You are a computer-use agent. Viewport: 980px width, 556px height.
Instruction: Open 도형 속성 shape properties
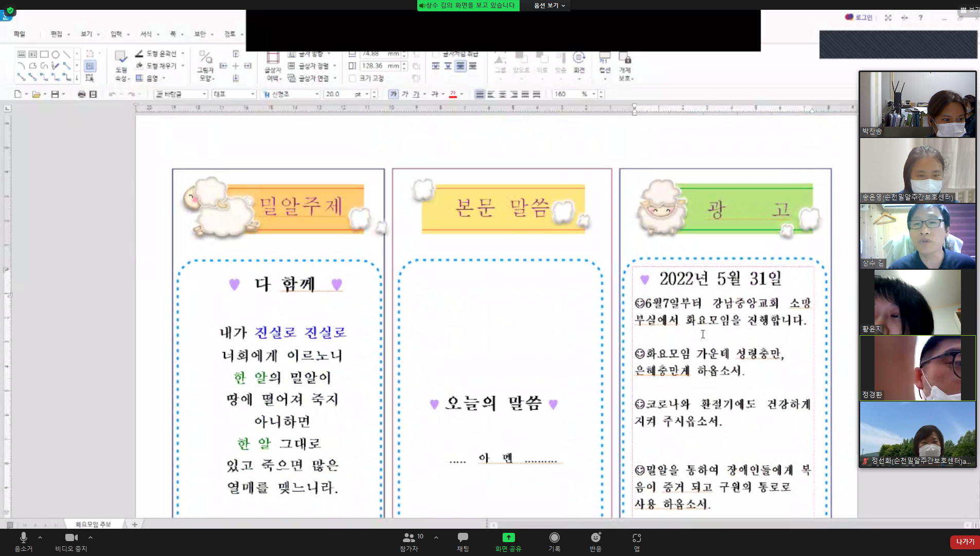click(x=121, y=66)
